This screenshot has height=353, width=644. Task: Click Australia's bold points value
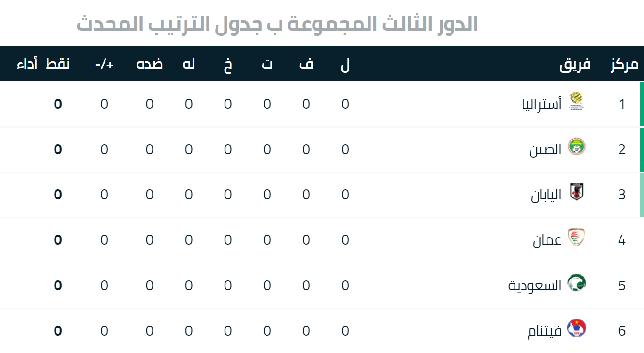58,104
